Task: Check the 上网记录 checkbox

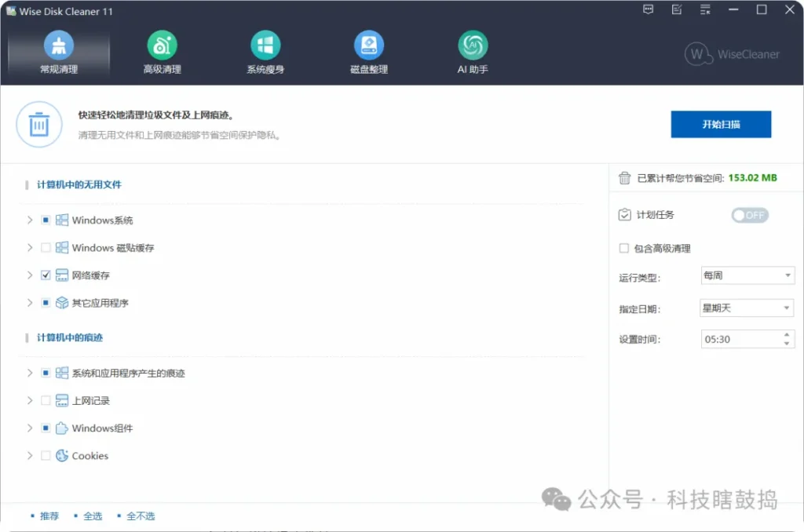Action: [46, 400]
